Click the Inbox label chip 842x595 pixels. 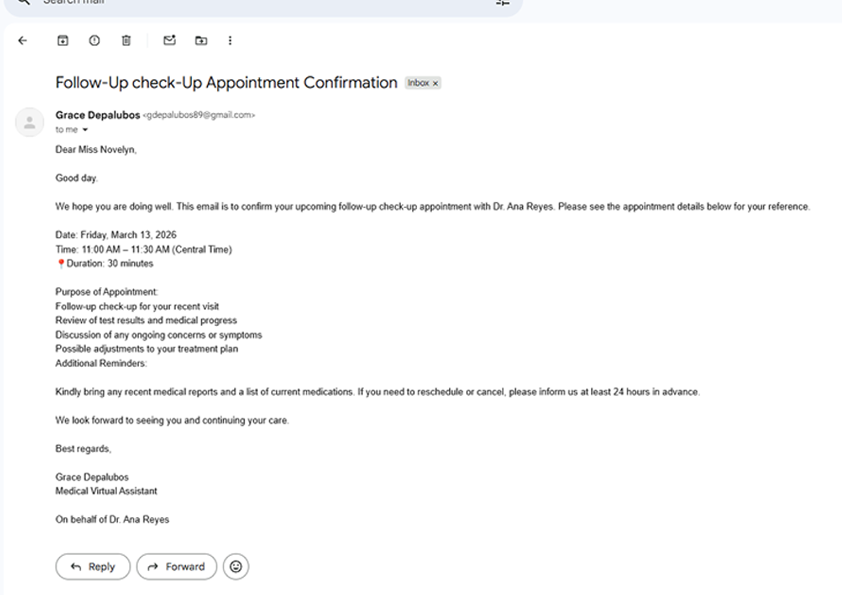pyautogui.click(x=418, y=83)
